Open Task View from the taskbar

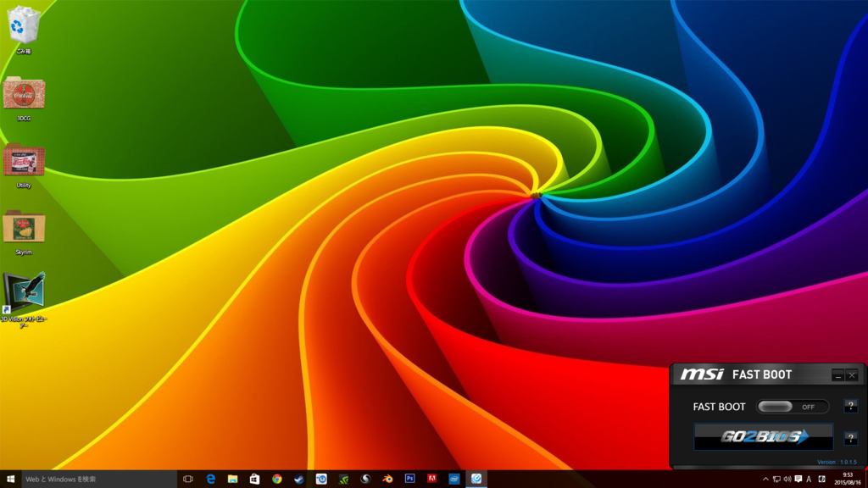tap(188, 479)
